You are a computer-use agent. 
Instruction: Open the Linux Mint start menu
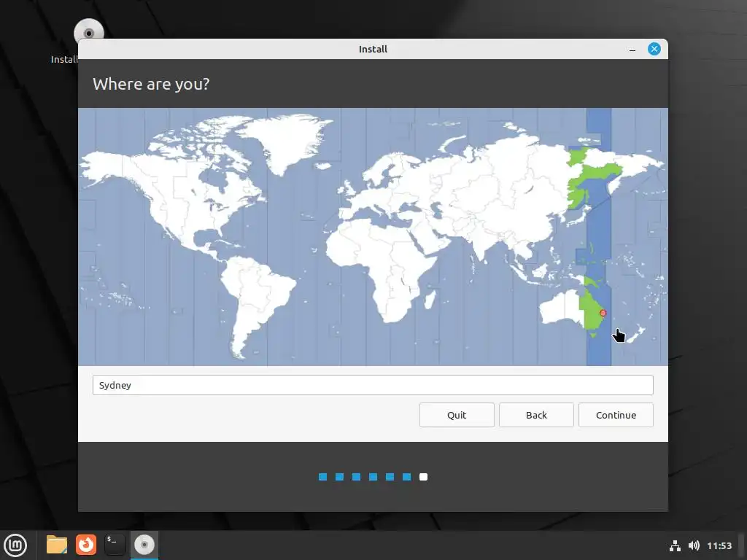(15, 545)
